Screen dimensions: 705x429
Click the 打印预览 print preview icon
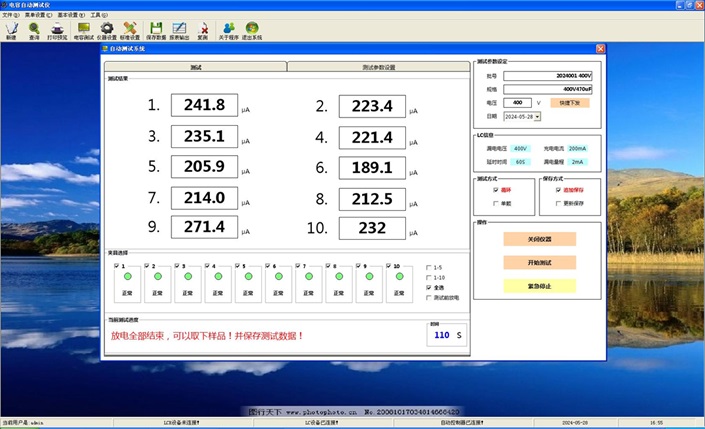pos(58,29)
